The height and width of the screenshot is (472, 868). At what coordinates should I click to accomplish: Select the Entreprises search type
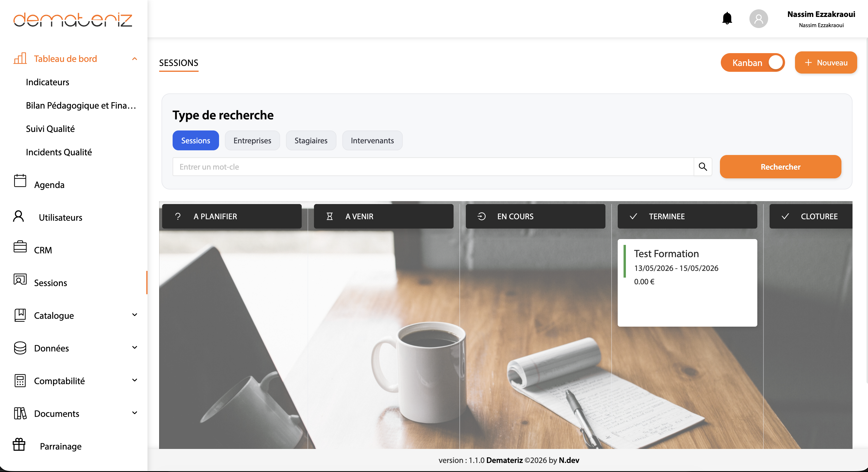click(x=252, y=140)
